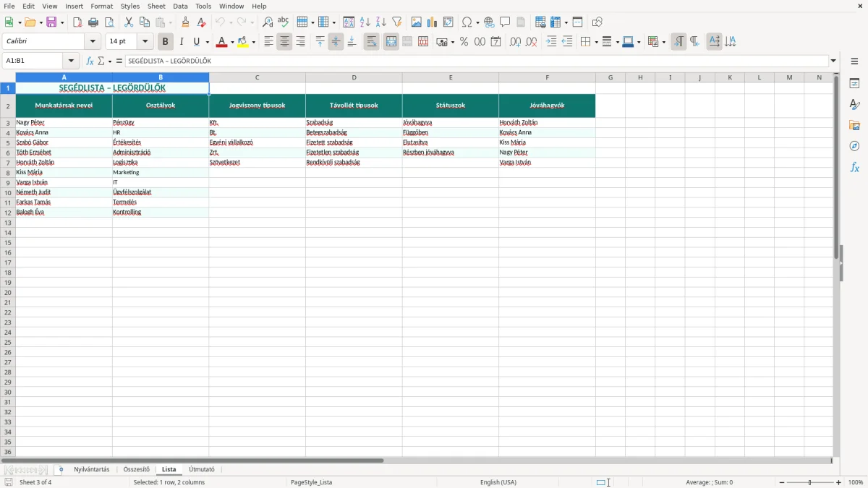Toggle Bold formatting
The height and width of the screenshot is (488, 868).
click(x=166, y=42)
